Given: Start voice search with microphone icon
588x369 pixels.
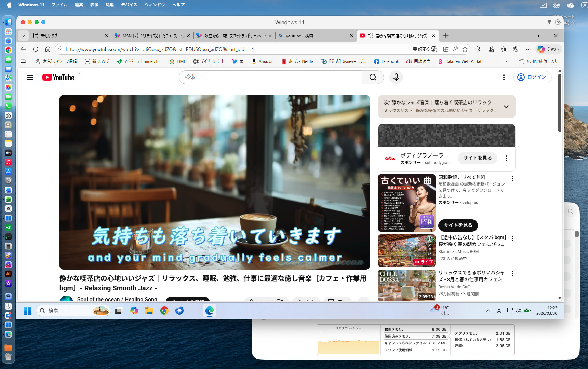Looking at the screenshot, I should coord(396,77).
